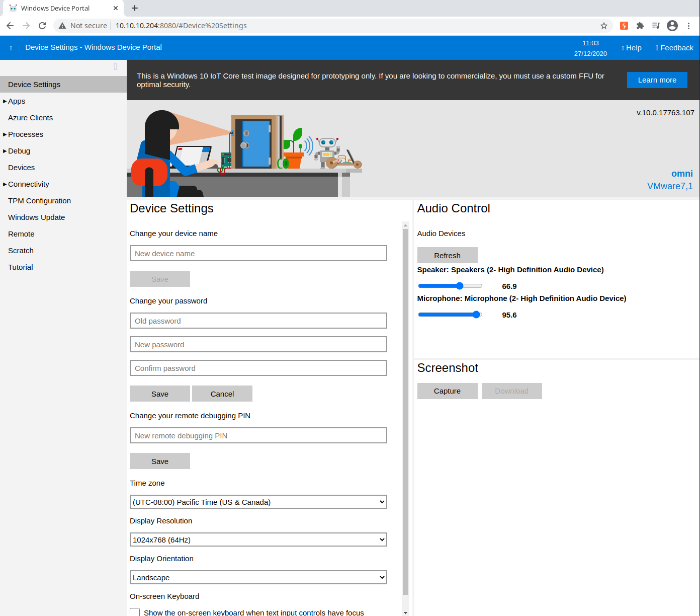Go to TPM Configuration page
Viewport: 700px width, 616px height.
coord(39,201)
